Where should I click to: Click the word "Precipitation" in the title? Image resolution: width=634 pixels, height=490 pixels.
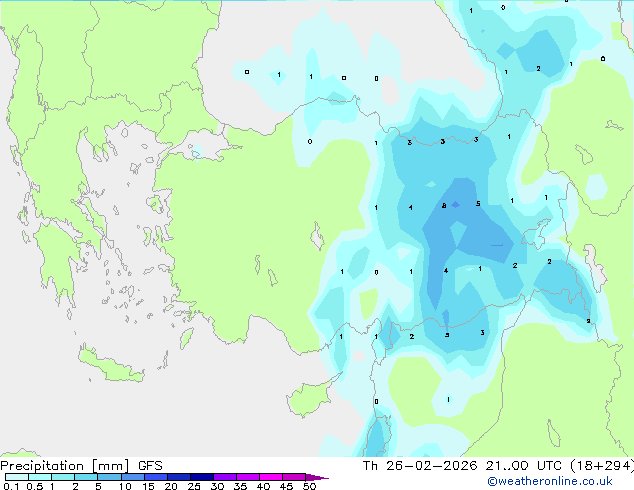(x=42, y=466)
